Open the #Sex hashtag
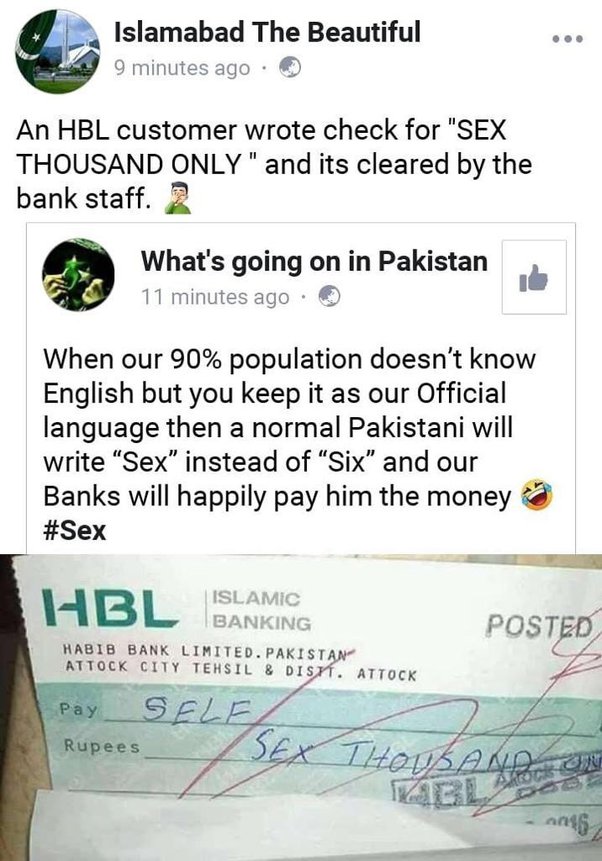Screen dimensions: 602x861 [75, 530]
